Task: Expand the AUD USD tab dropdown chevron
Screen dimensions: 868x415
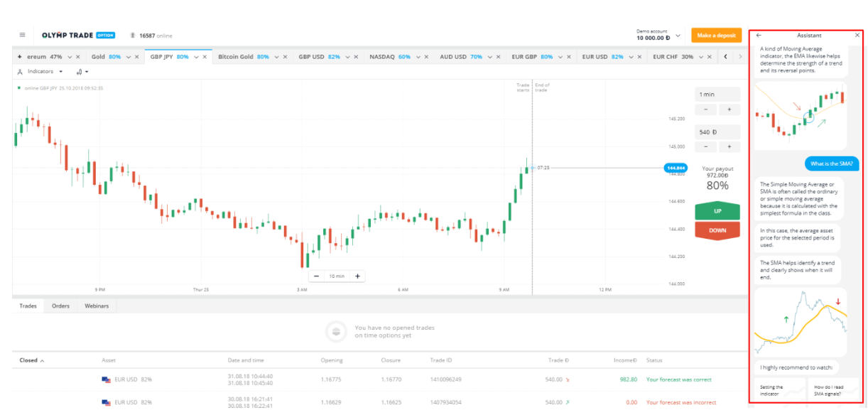Action: (489, 57)
